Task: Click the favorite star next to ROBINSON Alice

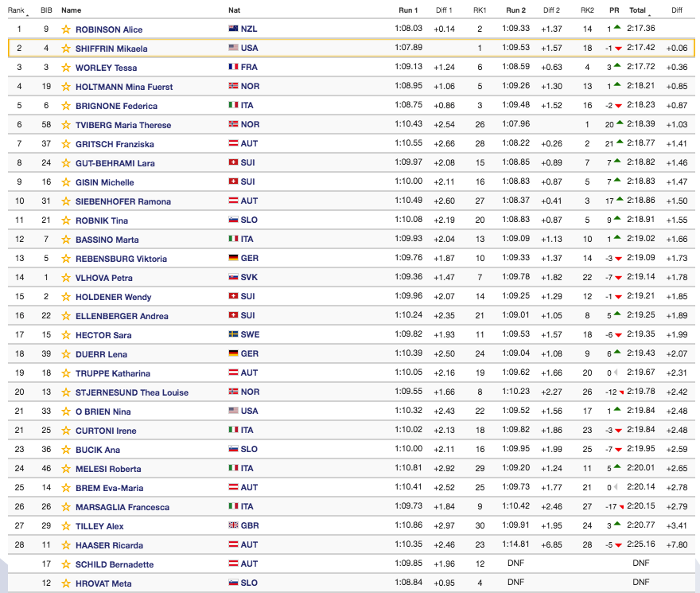Action: pyautogui.click(x=66, y=29)
